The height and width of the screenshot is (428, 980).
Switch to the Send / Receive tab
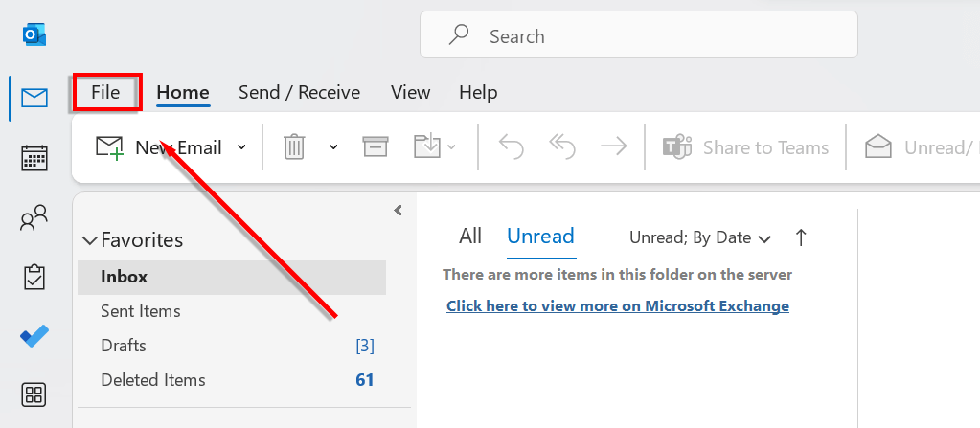click(x=299, y=93)
